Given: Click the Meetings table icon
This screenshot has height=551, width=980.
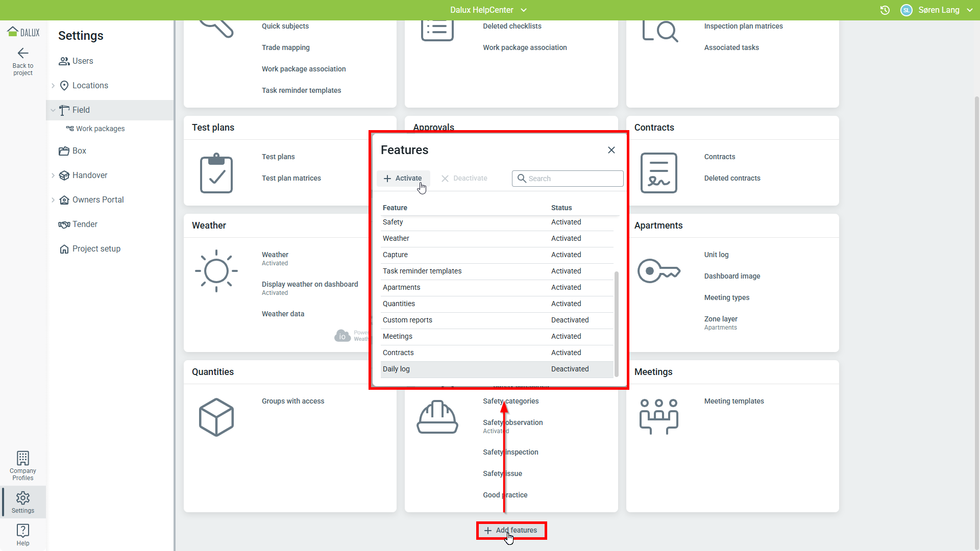Looking at the screenshot, I should coord(658,416).
